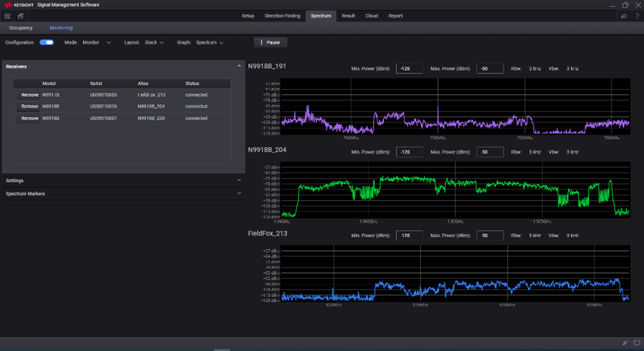Open the Occupancy sub-tab
The width and height of the screenshot is (644, 351).
[21, 28]
